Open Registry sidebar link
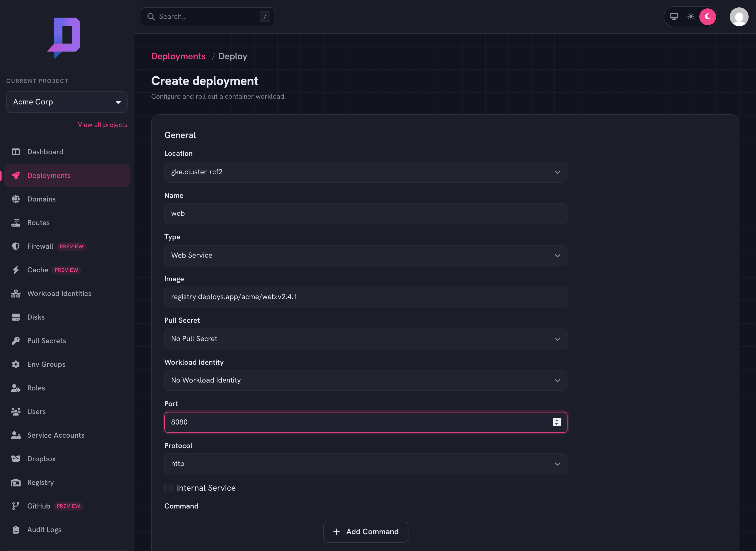This screenshot has height=551, width=756. click(67, 483)
